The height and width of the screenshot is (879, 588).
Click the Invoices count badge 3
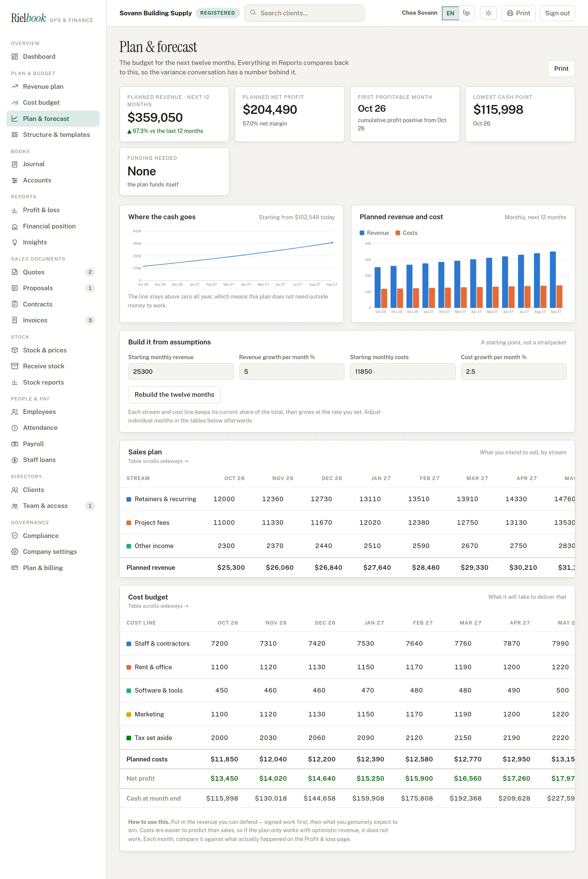[90, 320]
